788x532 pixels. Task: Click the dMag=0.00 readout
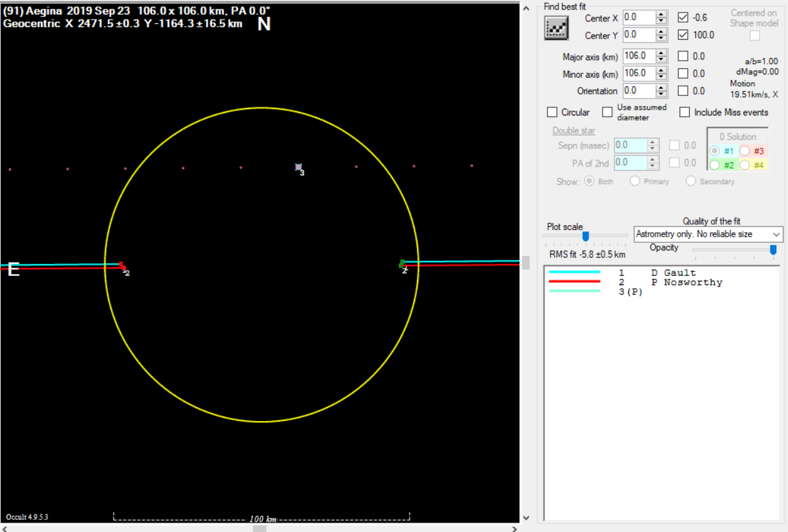tap(757, 72)
